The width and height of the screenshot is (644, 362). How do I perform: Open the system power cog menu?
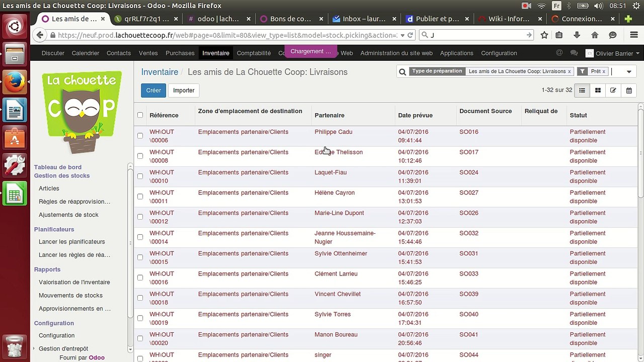(x=636, y=6)
